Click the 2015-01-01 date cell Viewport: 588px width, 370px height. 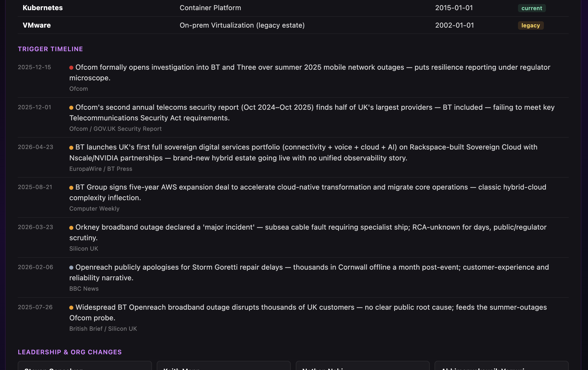(x=454, y=8)
